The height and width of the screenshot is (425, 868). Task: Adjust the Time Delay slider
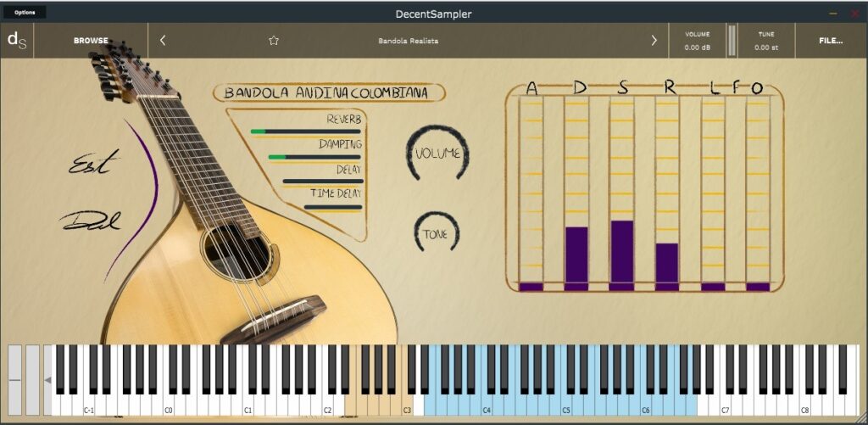333,207
